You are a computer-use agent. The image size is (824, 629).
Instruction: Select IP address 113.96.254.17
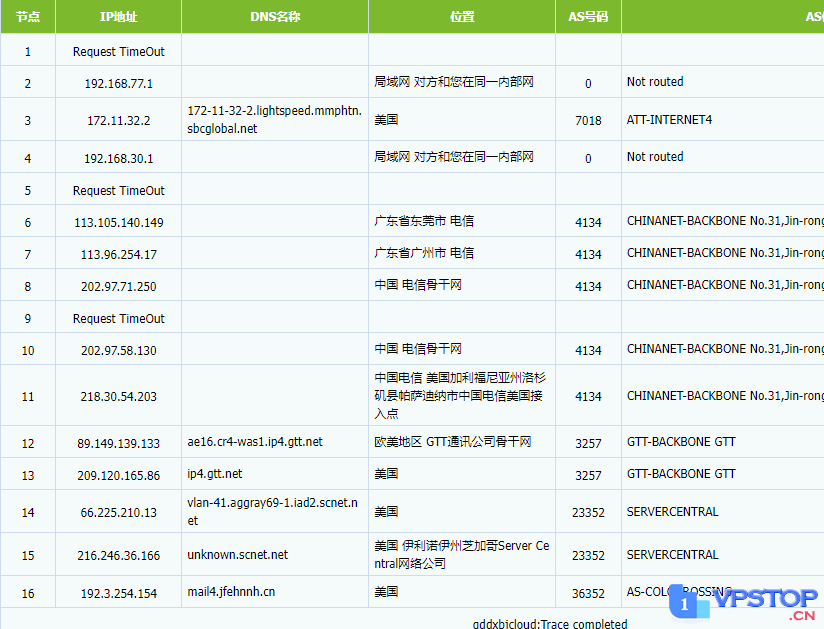pyautogui.click(x=119, y=255)
